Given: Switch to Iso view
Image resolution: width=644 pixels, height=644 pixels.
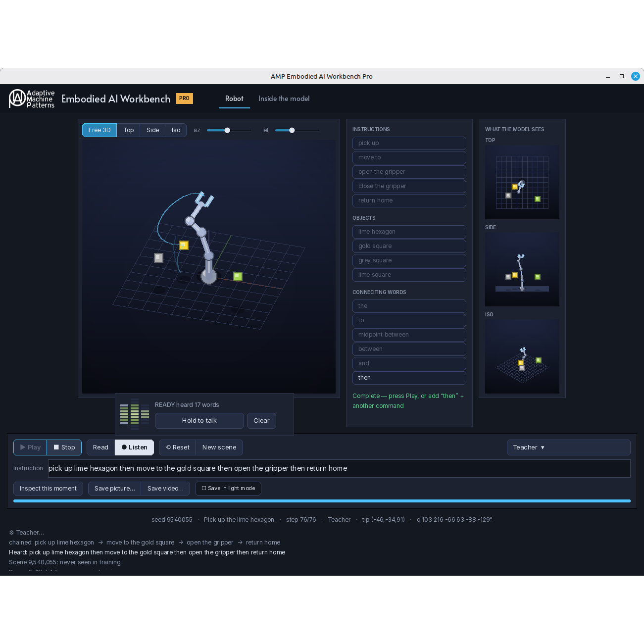Looking at the screenshot, I should [176, 130].
